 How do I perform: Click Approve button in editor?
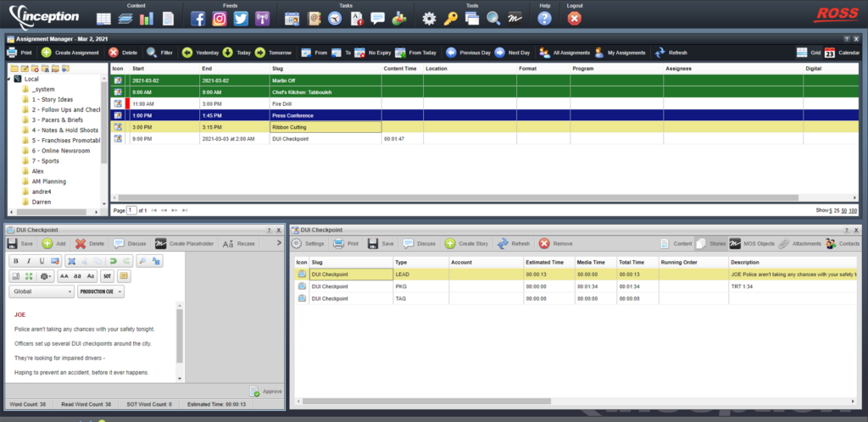266,391
